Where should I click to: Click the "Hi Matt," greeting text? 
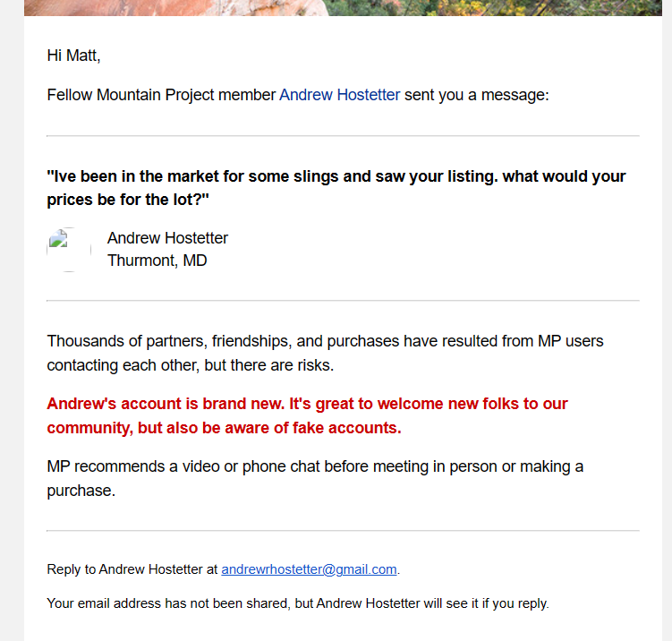pos(73,56)
